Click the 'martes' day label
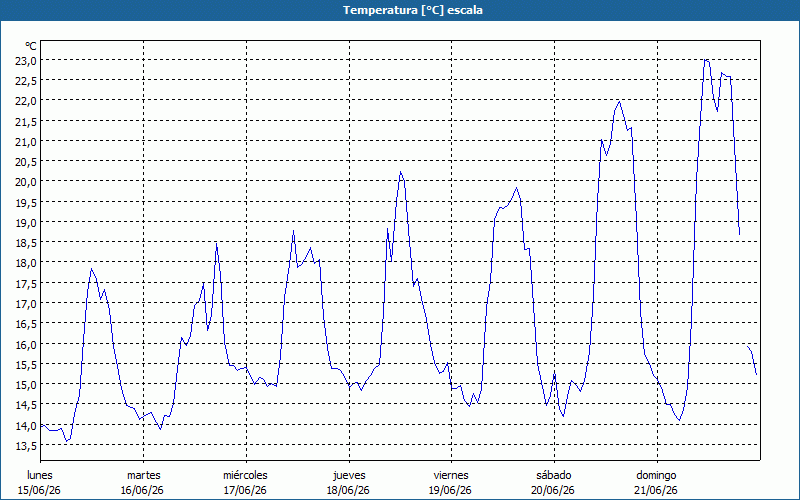This screenshot has width=800, height=500. coord(144,475)
